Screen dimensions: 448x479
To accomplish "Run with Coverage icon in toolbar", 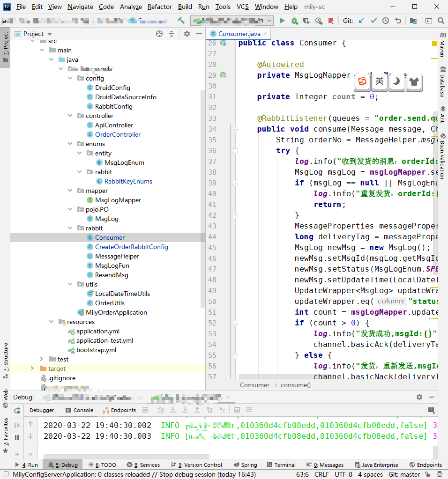I will click(x=306, y=21).
